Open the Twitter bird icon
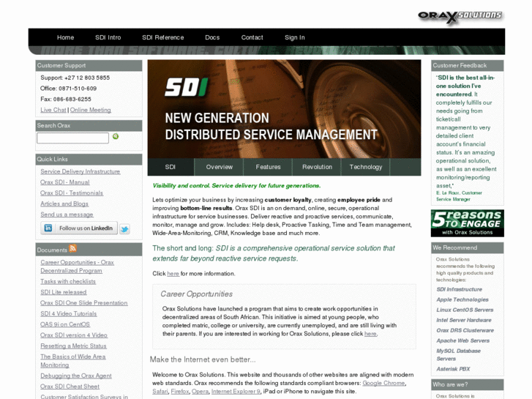532x399 pixels. tap(124, 229)
